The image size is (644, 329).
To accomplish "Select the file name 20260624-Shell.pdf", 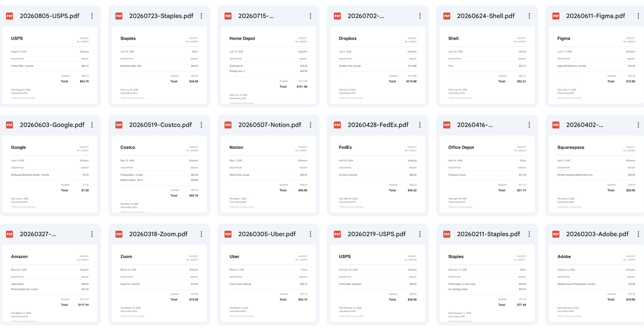I will [x=486, y=16].
